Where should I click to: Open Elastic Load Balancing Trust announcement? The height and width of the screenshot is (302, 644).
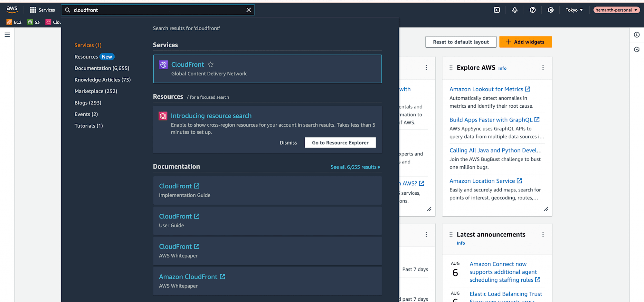coord(506,297)
